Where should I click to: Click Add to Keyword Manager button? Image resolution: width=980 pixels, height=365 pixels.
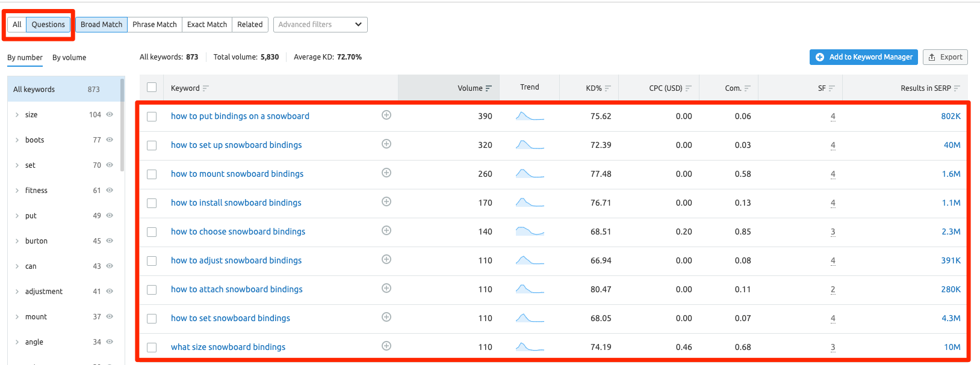coord(864,57)
